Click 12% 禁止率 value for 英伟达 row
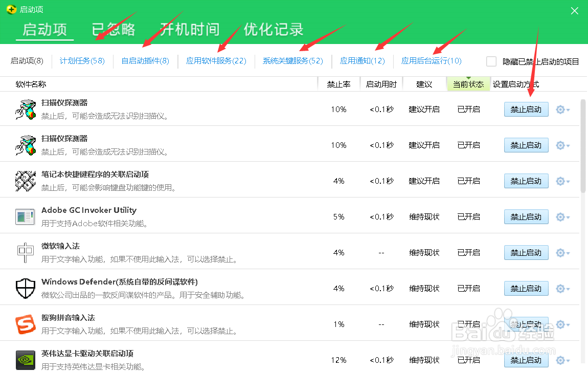Image resolution: width=588 pixels, height=371 pixels. tap(338, 360)
